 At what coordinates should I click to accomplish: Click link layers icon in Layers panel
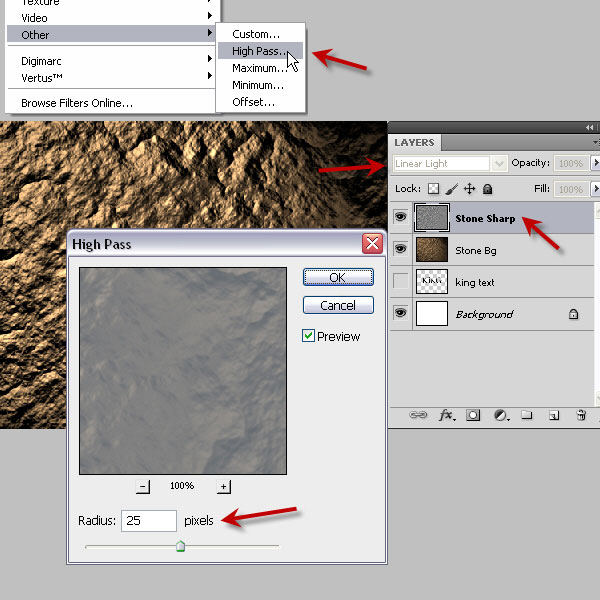tap(418, 415)
